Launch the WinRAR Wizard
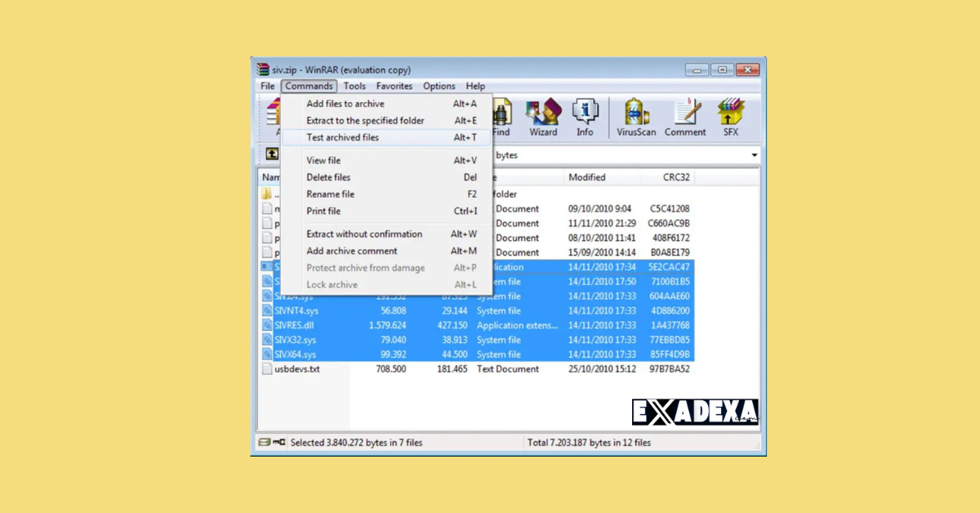 [542, 114]
